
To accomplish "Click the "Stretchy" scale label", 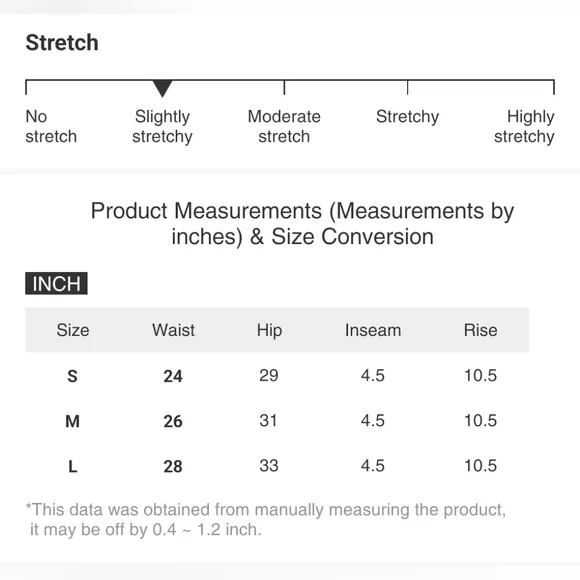I will pyautogui.click(x=408, y=117).
